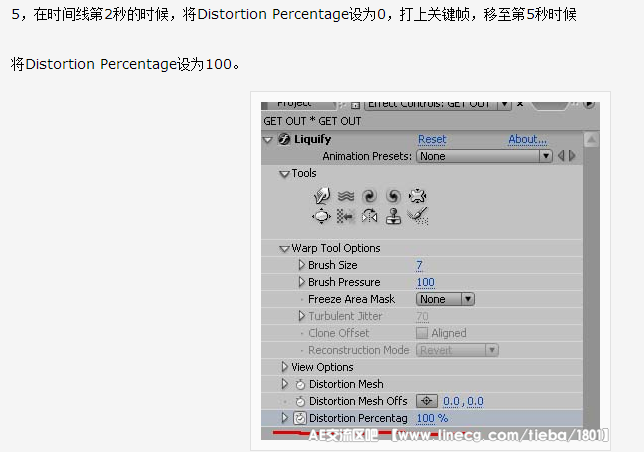The height and width of the screenshot is (452, 644).
Task: Select the Effect Controls: GET OUT tab
Action: (429, 104)
